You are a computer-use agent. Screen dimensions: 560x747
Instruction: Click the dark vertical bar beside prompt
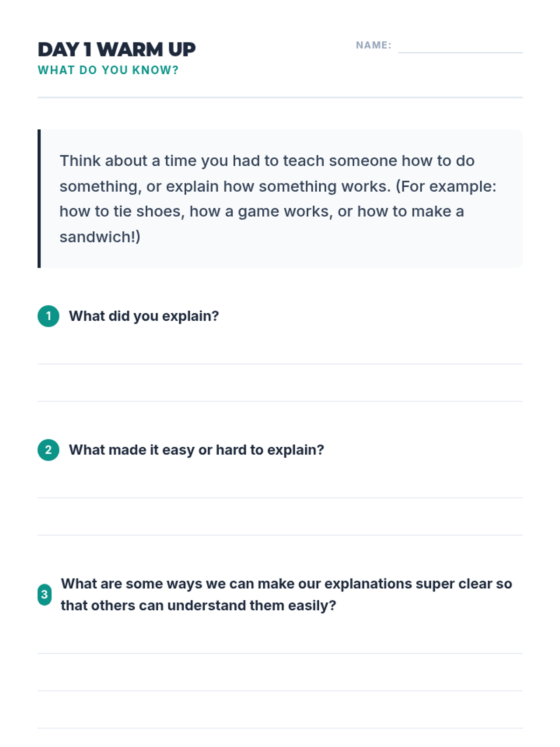pos(39,198)
